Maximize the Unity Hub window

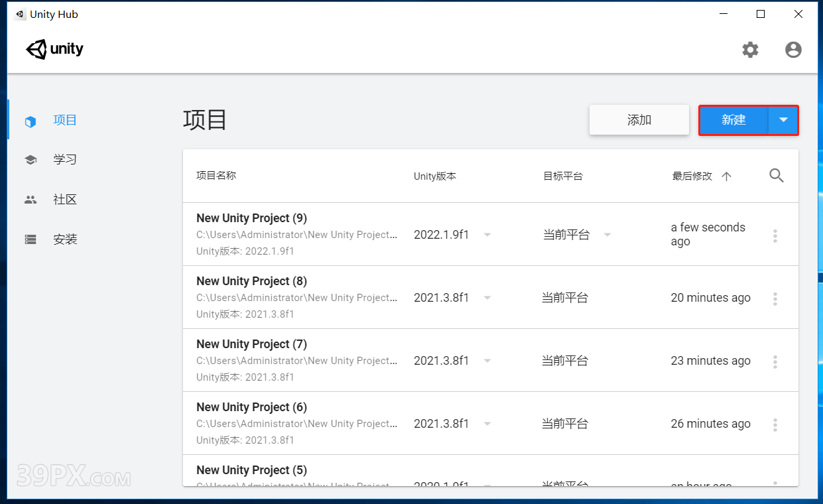coord(761,14)
